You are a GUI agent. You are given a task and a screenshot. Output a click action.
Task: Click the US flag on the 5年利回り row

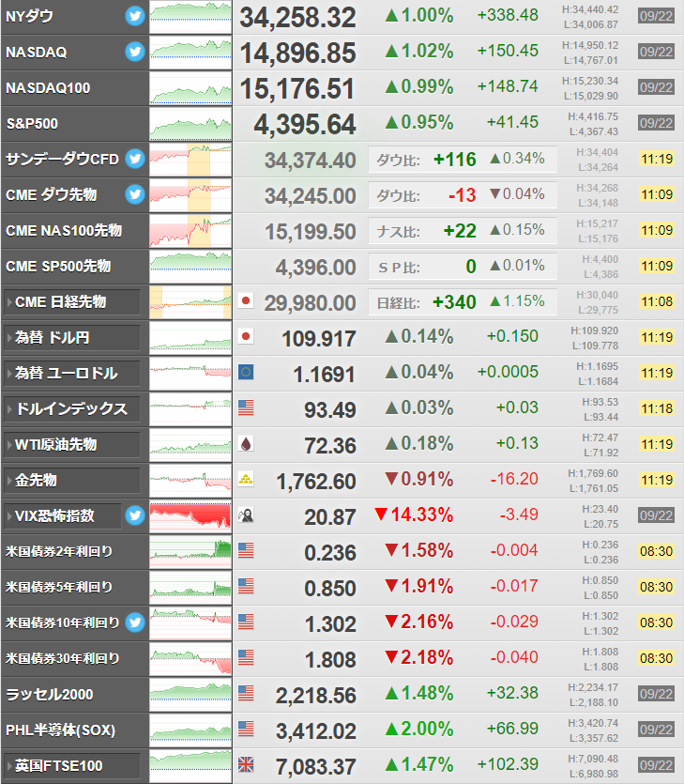point(245,586)
